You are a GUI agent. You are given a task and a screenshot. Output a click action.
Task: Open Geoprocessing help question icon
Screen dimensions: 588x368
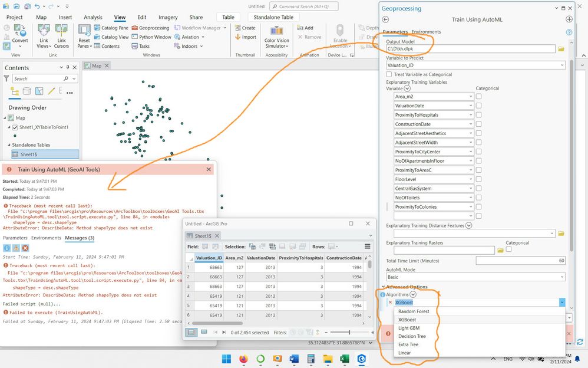(569, 32)
